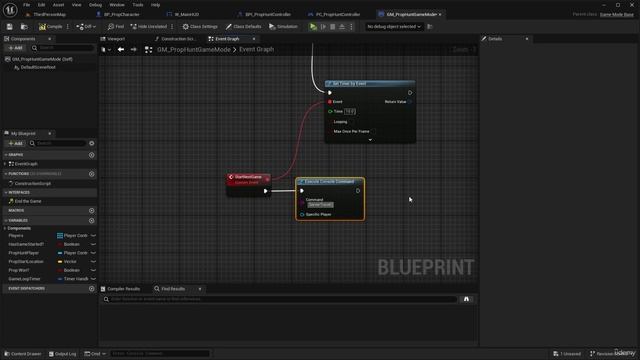640x360 pixels.
Task: Switch to BP_PropCharacter tab
Action: click(122, 14)
